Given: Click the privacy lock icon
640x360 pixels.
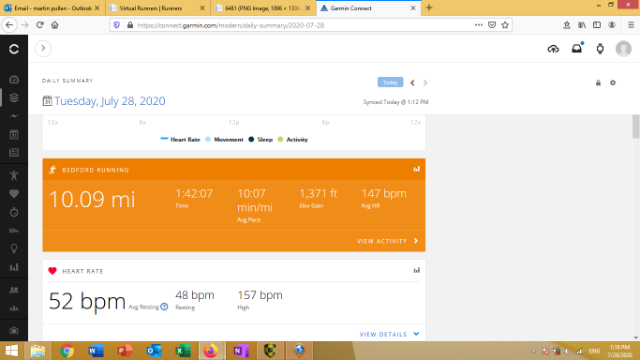Looking at the screenshot, I should click(x=598, y=83).
